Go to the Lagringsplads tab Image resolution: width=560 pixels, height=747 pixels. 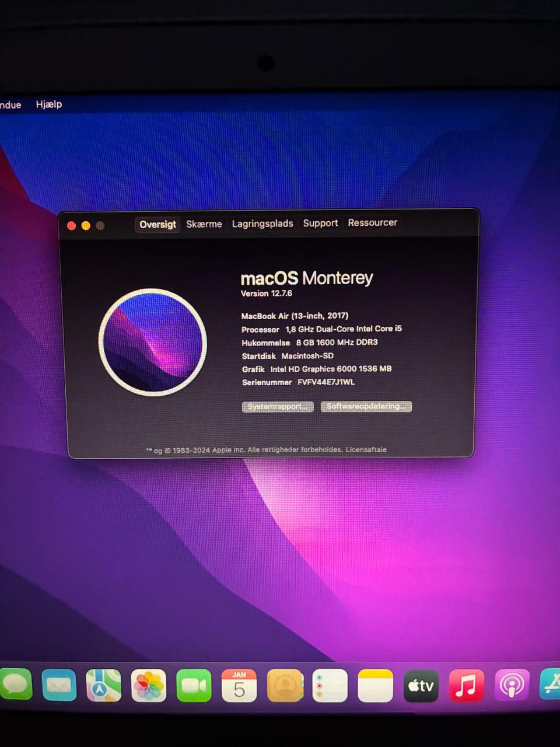(262, 224)
